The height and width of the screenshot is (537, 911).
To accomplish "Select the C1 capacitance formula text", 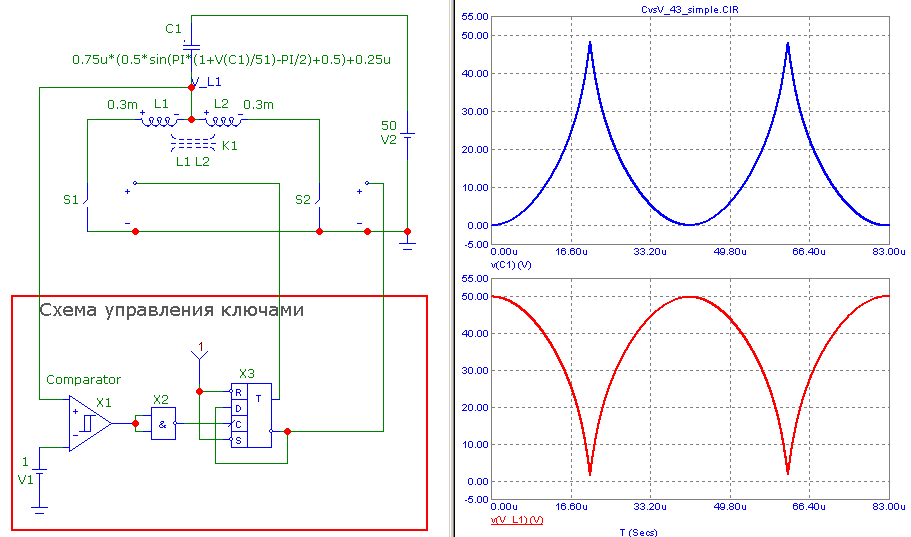I will point(230,60).
